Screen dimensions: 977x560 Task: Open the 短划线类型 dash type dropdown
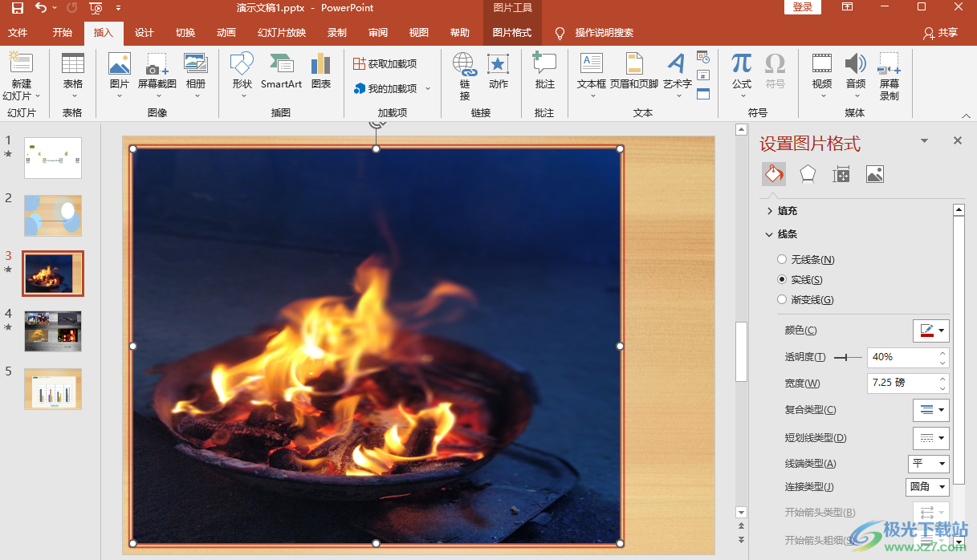(931, 438)
